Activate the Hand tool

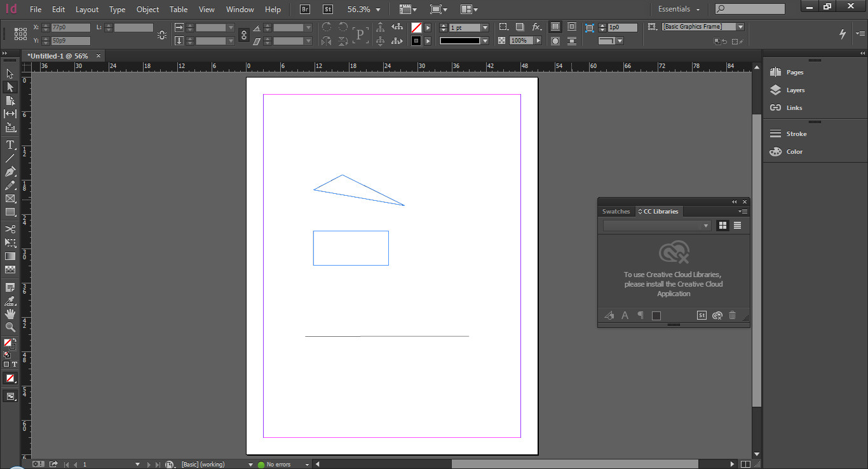tap(10, 314)
